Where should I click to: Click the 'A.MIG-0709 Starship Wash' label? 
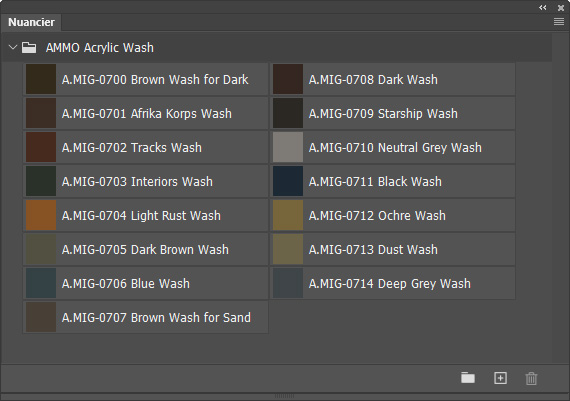(x=383, y=113)
